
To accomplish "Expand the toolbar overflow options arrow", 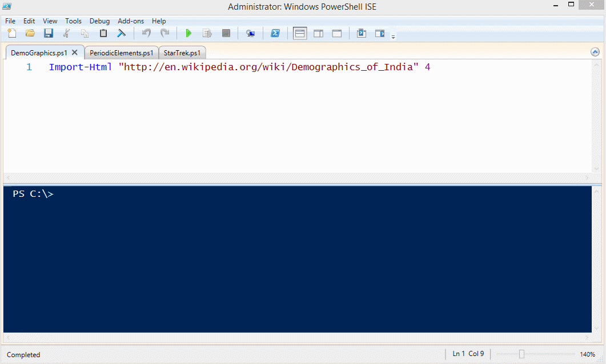I will [393, 37].
